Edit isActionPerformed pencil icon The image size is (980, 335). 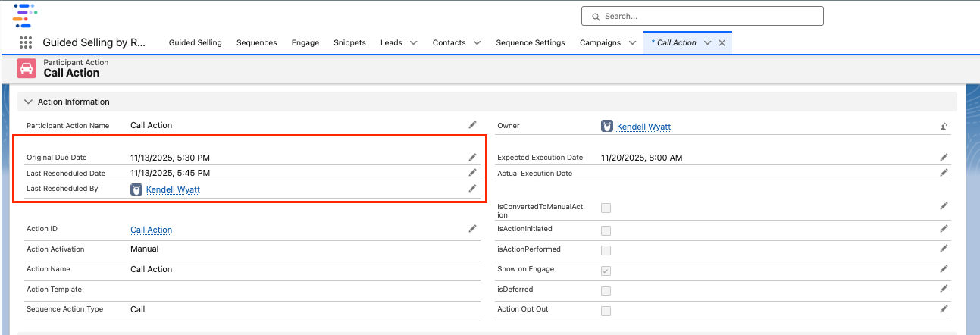(944, 248)
